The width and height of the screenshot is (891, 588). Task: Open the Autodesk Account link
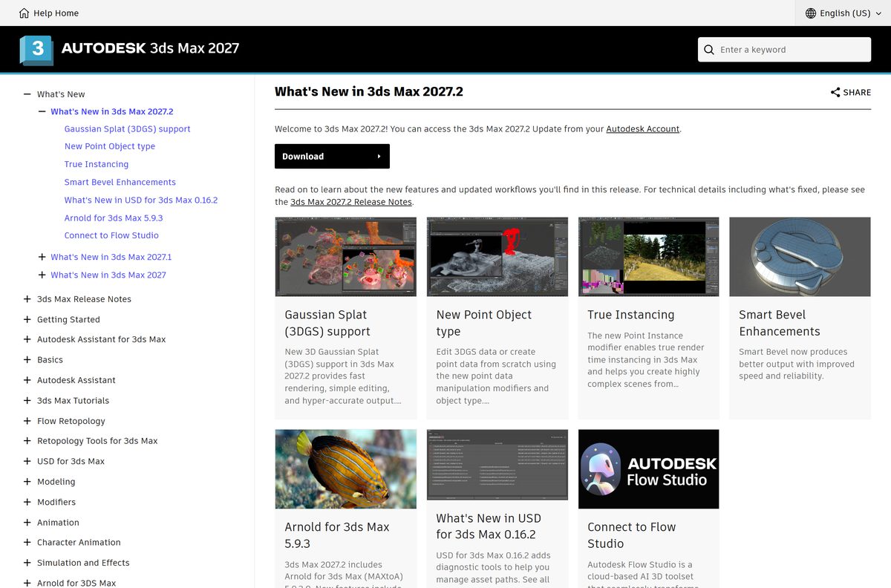[643, 129]
